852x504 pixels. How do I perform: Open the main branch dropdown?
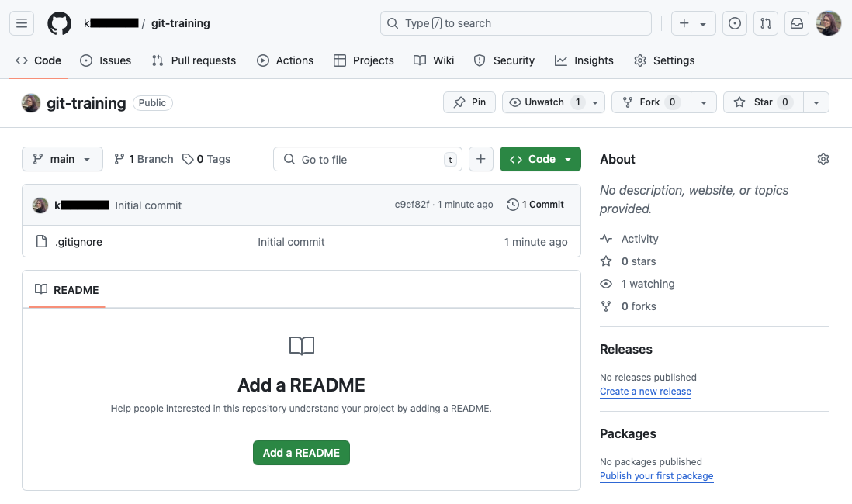[x=62, y=158]
